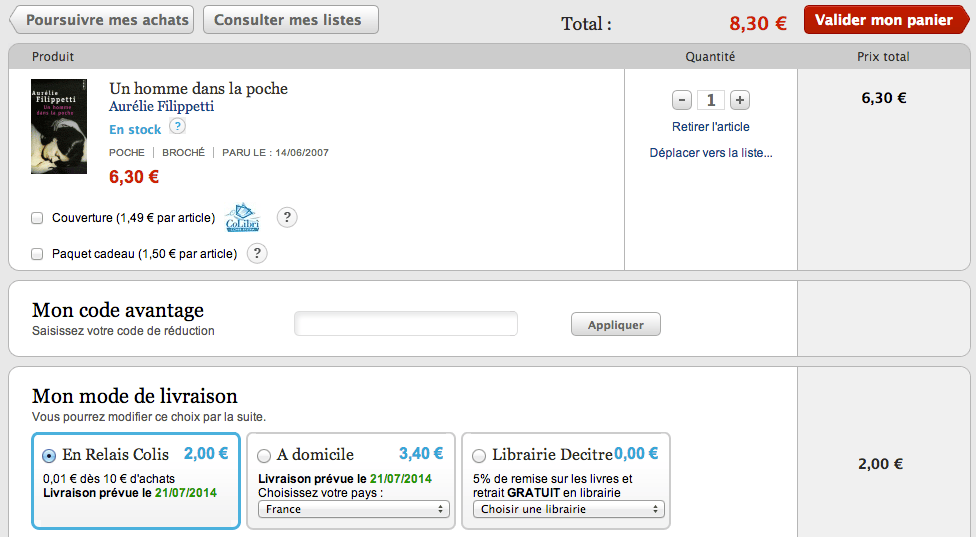Click the 3,40 € home delivery price
The image size is (976, 537).
(421, 454)
